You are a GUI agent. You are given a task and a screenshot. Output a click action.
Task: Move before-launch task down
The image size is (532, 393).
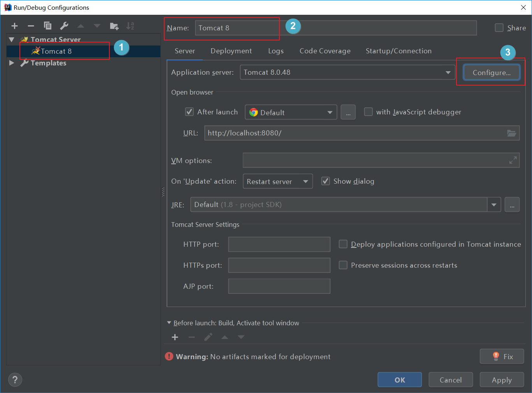241,337
